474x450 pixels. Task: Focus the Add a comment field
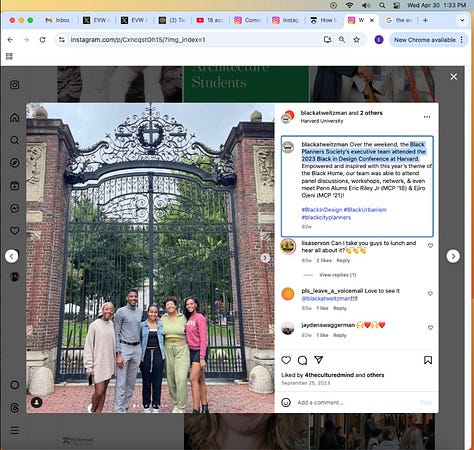357,402
